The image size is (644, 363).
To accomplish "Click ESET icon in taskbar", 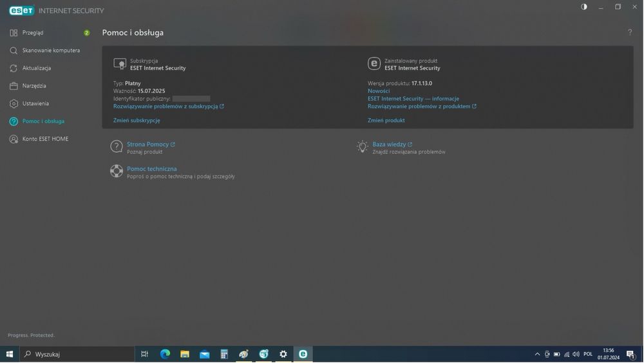I will (303, 354).
